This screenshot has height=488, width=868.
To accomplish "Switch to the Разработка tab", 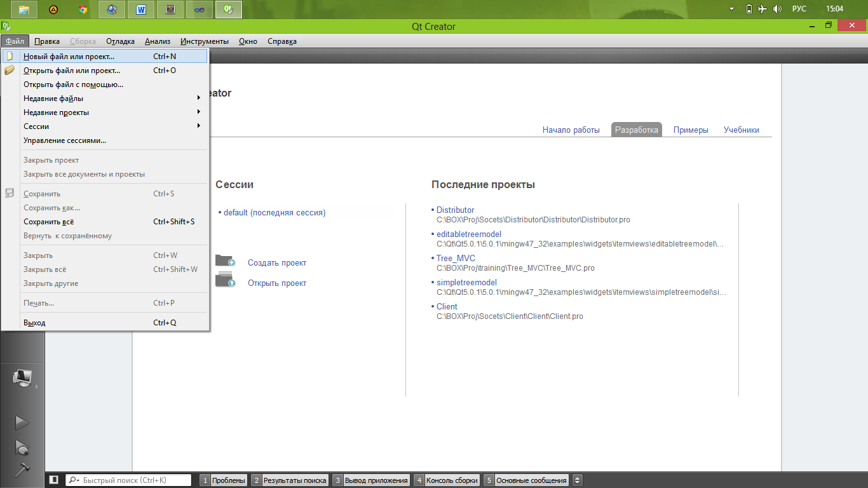I will pos(637,130).
